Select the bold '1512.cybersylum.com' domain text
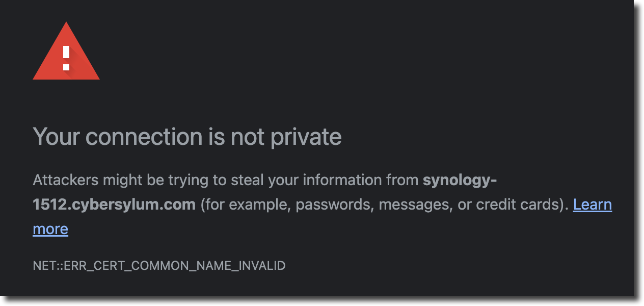Image resolution: width=644 pixels, height=306 pixels. [114, 205]
